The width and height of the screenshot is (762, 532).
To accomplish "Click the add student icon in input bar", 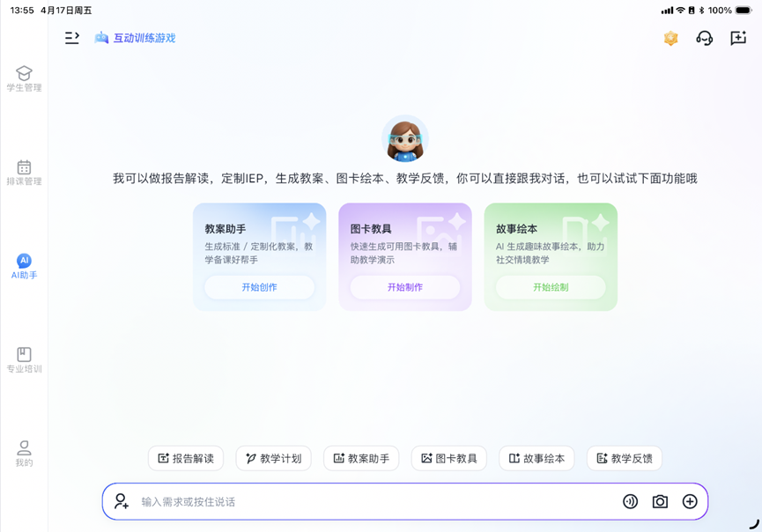I will [122, 501].
